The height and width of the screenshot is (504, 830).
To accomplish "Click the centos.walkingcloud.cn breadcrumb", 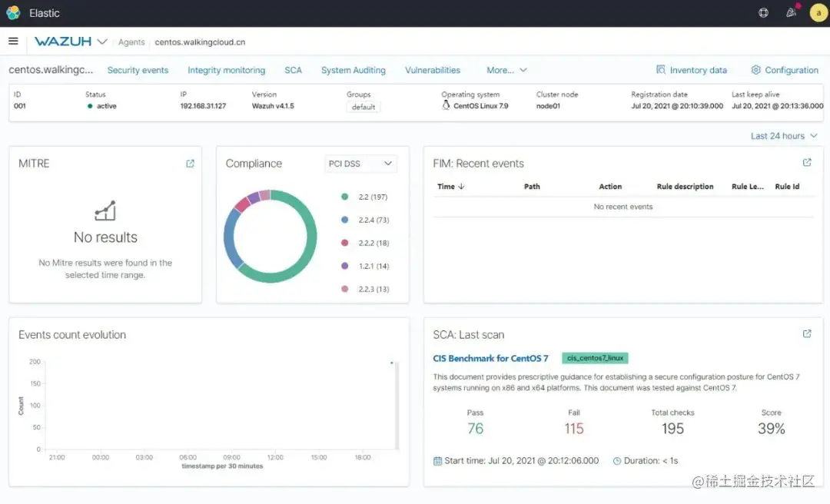I will click(x=200, y=41).
